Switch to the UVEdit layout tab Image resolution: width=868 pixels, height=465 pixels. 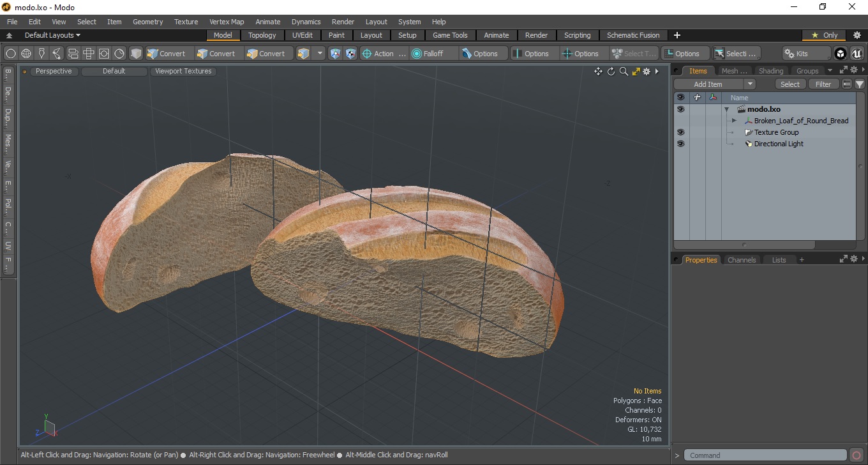(x=303, y=35)
